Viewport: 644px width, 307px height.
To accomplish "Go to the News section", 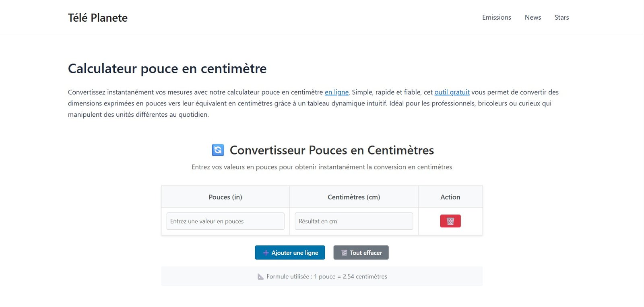I will pyautogui.click(x=533, y=17).
